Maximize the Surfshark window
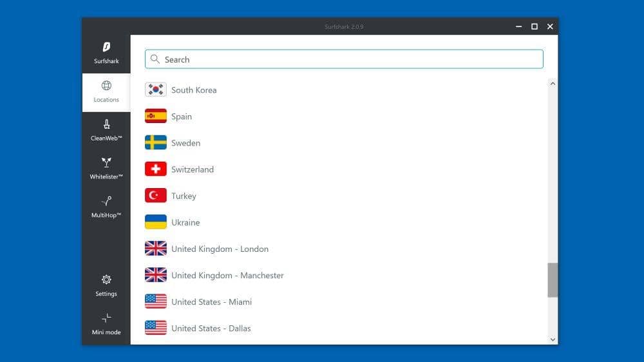This screenshot has width=644, height=362. [535, 26]
